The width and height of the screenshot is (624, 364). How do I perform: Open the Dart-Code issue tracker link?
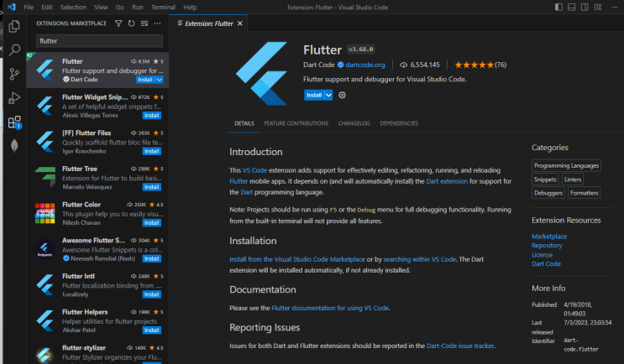click(x=460, y=346)
